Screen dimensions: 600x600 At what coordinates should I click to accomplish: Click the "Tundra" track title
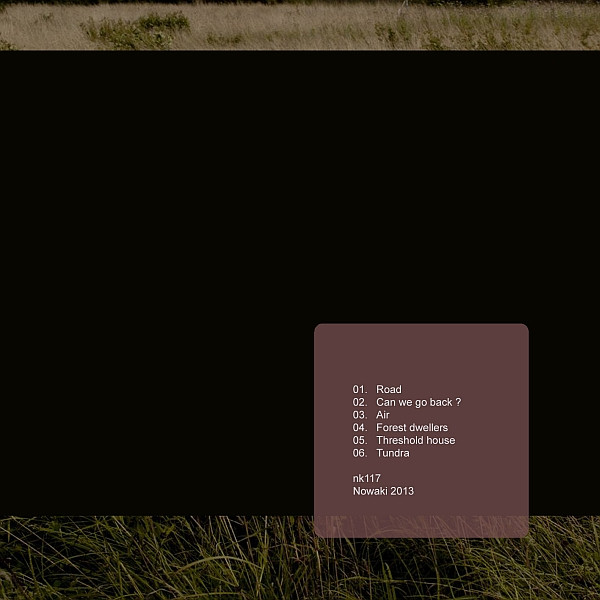tap(392, 453)
